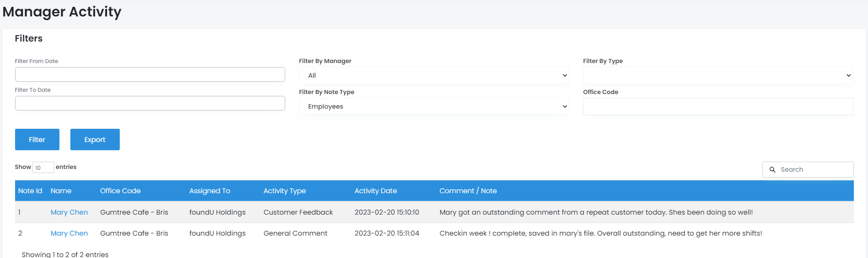Sort by Office Code column header
868x258 pixels.
tap(120, 191)
